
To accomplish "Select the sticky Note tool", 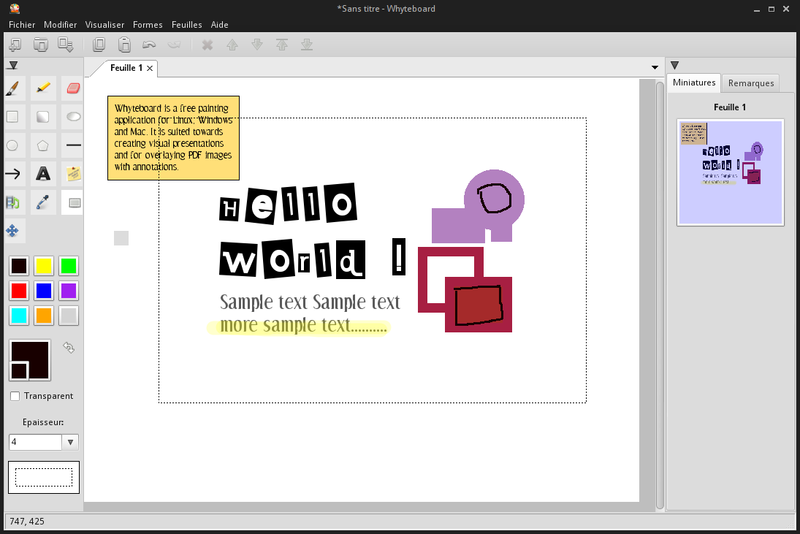I will pyautogui.click(x=73, y=174).
